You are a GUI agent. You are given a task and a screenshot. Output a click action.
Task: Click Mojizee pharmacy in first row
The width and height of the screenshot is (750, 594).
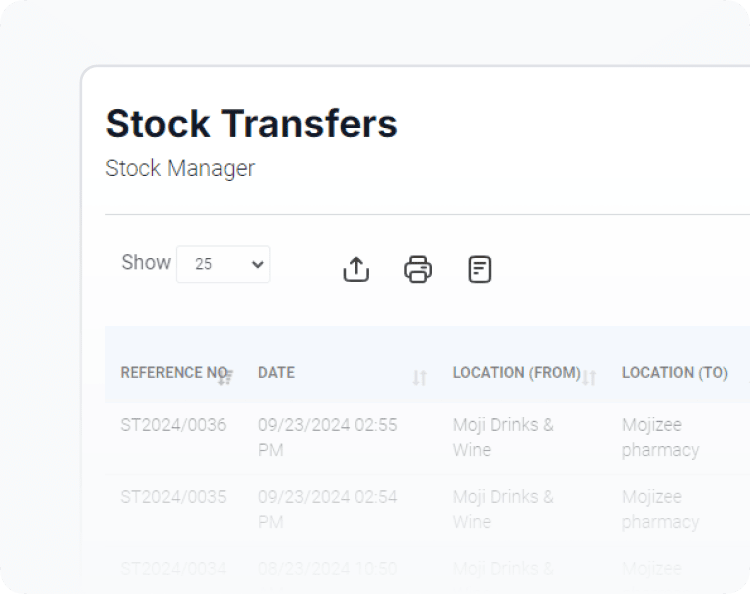[x=661, y=437]
